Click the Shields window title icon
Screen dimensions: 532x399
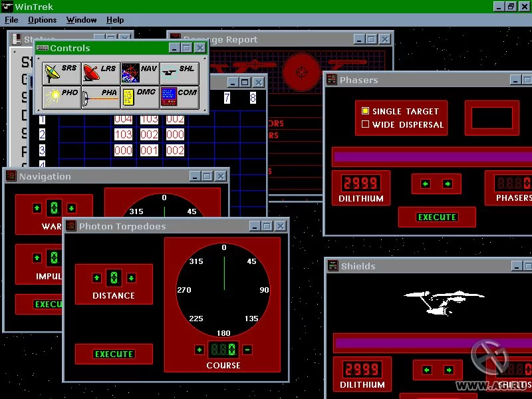(x=333, y=265)
